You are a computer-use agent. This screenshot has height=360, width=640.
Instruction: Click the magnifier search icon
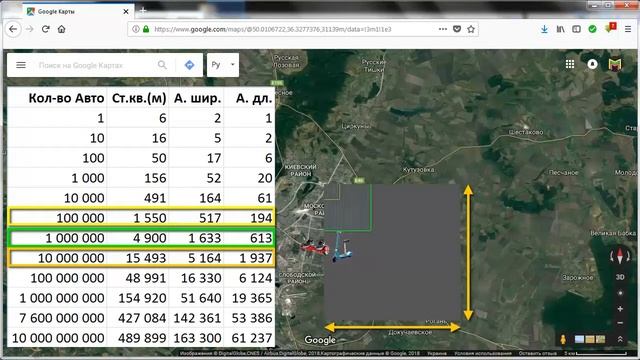coord(162,65)
